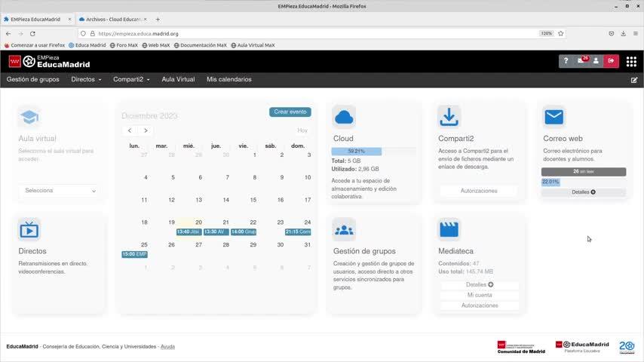Click the Correo web 22.01% usage bar
644x362 pixels.
click(584, 182)
